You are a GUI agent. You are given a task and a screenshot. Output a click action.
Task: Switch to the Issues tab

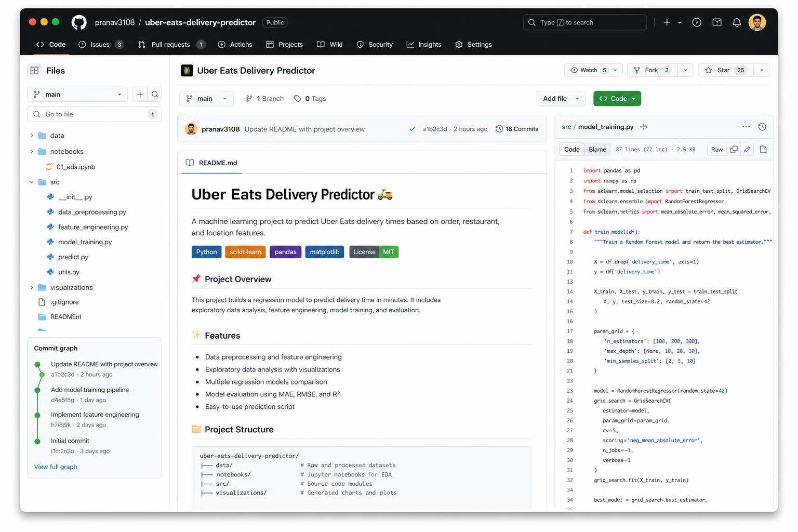click(101, 45)
